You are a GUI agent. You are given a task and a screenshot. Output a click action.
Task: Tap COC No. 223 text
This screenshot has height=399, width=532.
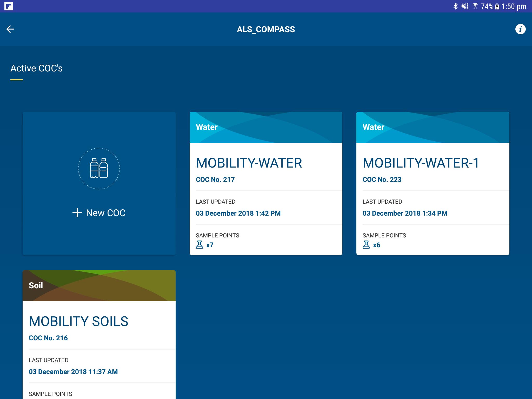(382, 179)
